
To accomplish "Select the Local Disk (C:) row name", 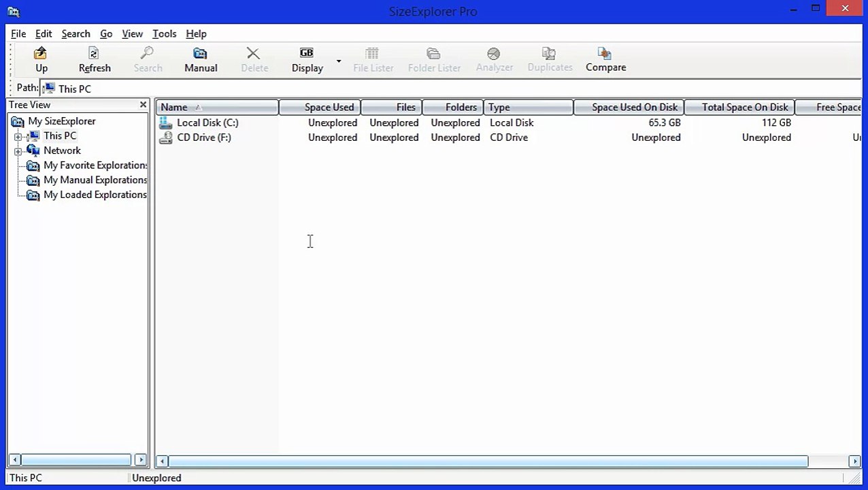I will [207, 122].
